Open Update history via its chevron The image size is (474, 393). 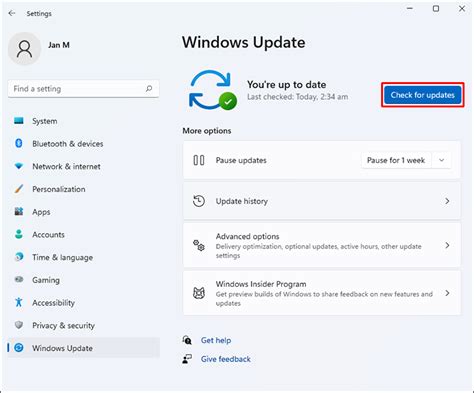click(x=447, y=201)
